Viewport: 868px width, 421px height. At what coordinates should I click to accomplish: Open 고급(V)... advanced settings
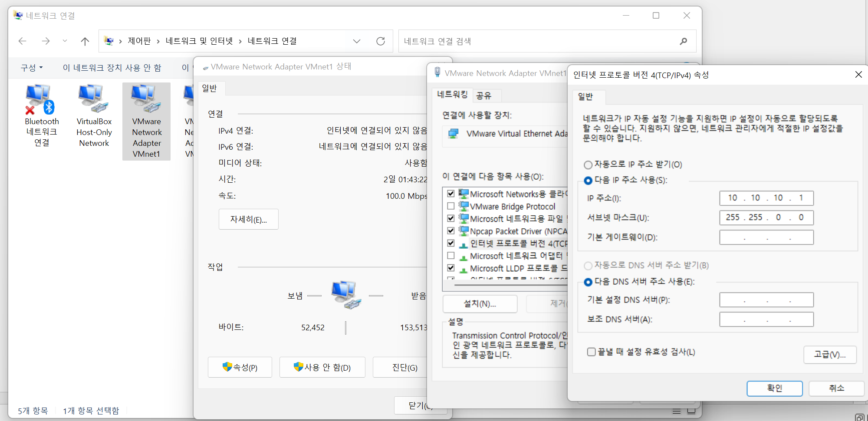(x=830, y=355)
